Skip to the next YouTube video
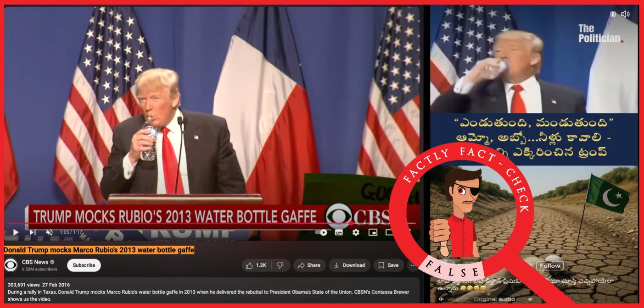This screenshot has height=308, width=644. (x=33, y=232)
